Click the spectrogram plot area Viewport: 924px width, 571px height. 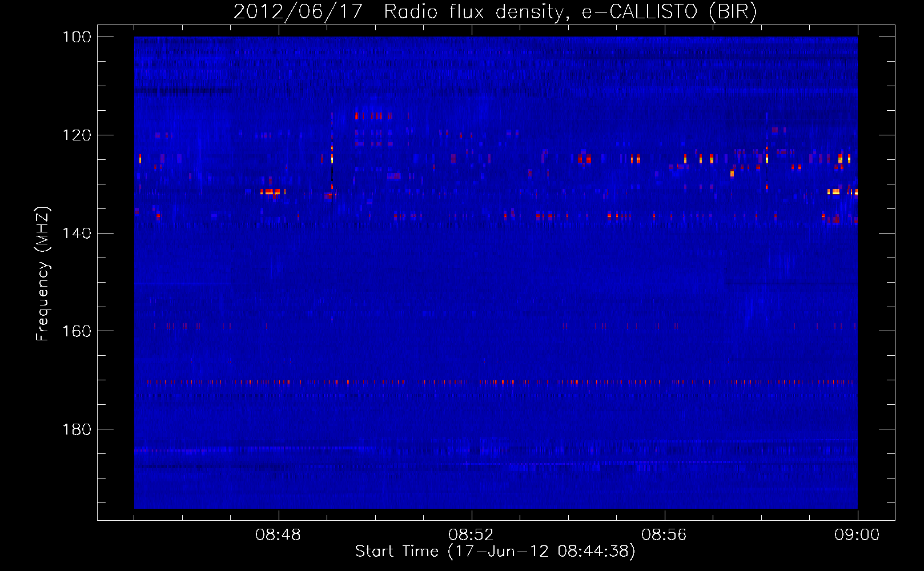coord(496,272)
